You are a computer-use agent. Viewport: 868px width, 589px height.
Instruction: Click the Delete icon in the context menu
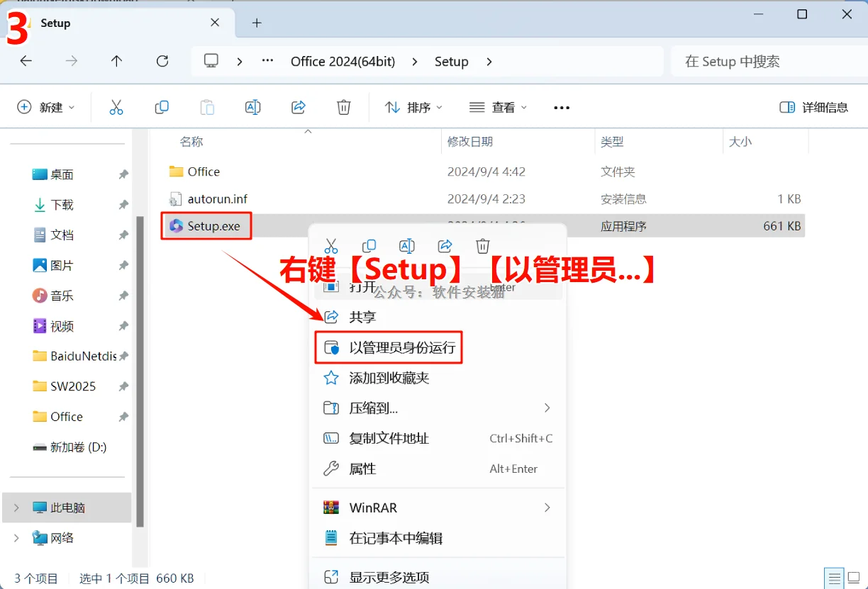482,245
